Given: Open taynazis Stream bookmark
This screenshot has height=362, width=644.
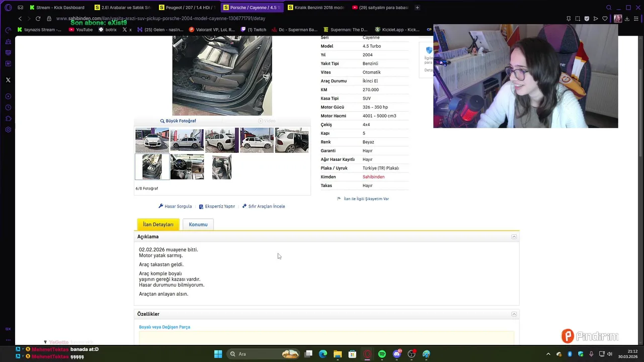Looking at the screenshot, I should click(39, 30).
